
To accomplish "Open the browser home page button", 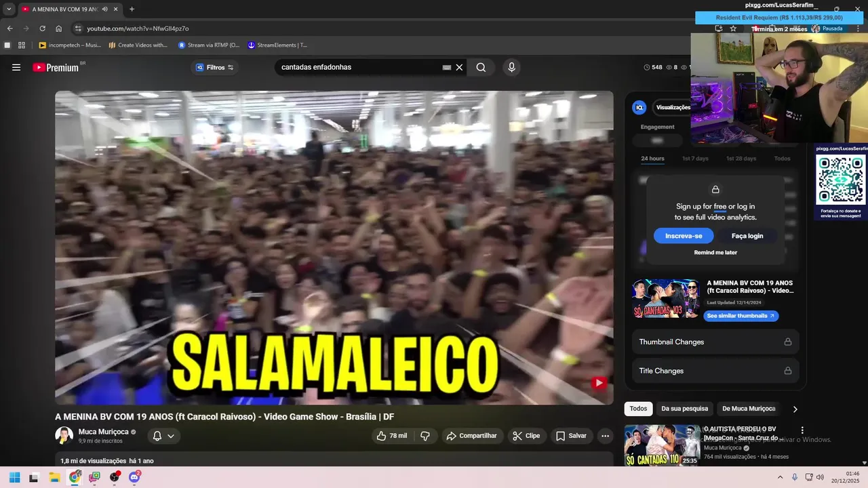I will (58, 28).
